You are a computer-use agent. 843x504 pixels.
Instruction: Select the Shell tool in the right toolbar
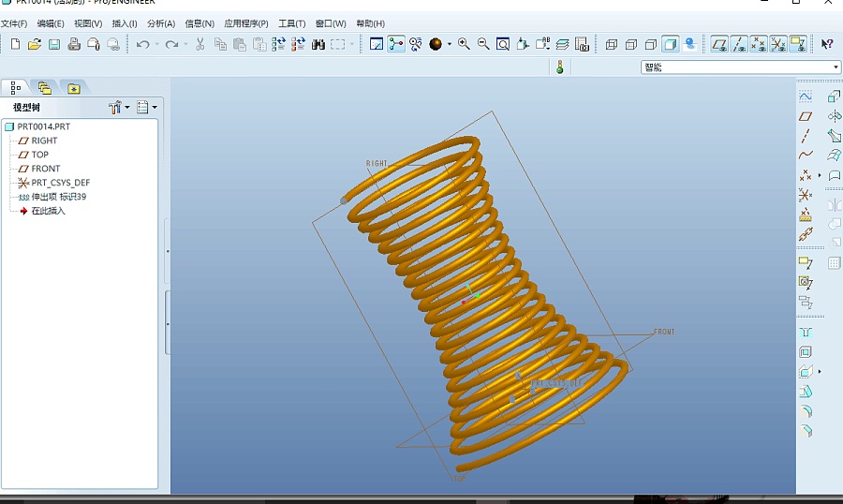click(x=806, y=352)
